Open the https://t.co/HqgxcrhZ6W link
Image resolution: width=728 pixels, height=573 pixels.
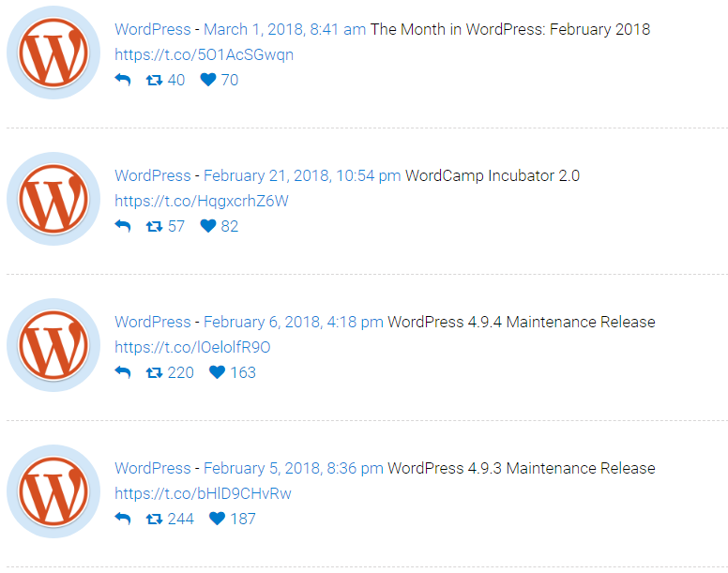201,201
